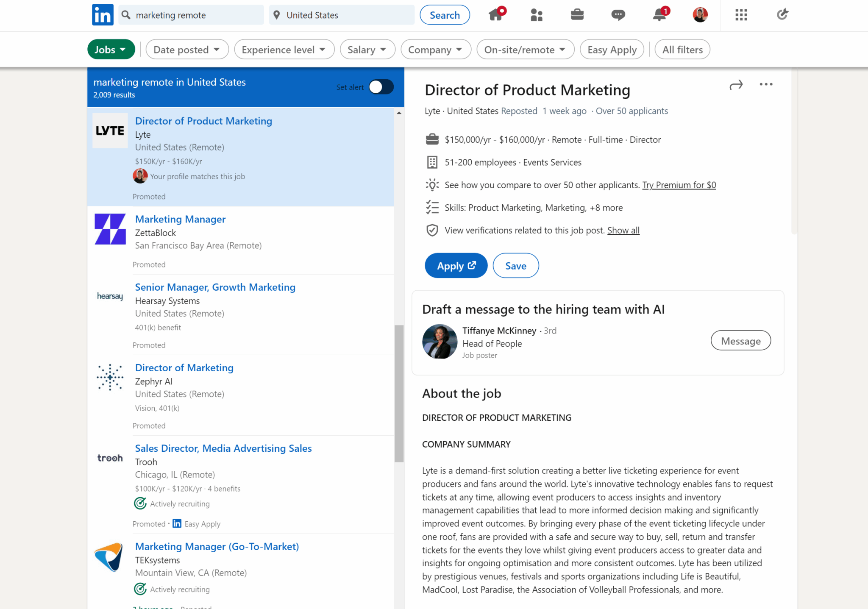Focus the marketing remote search field
The image size is (868, 609).
191,15
